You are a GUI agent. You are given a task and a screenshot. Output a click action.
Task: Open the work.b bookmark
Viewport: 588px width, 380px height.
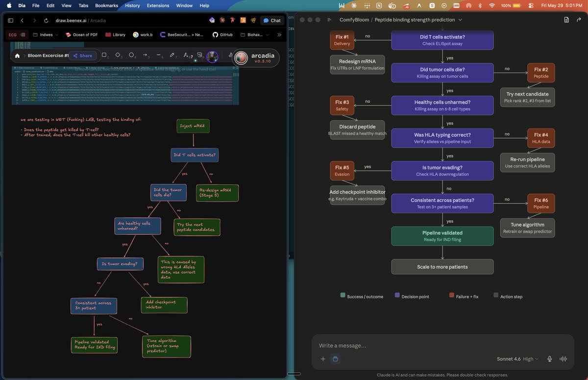[x=143, y=35]
